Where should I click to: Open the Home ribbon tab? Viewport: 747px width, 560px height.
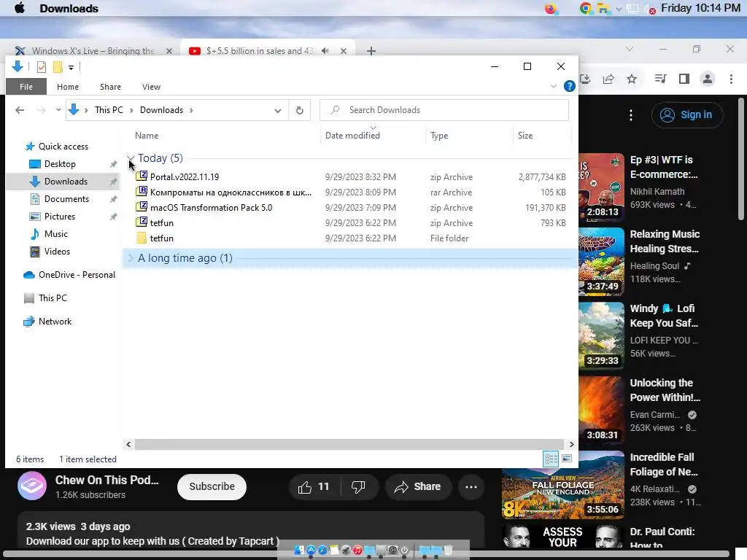68,87
